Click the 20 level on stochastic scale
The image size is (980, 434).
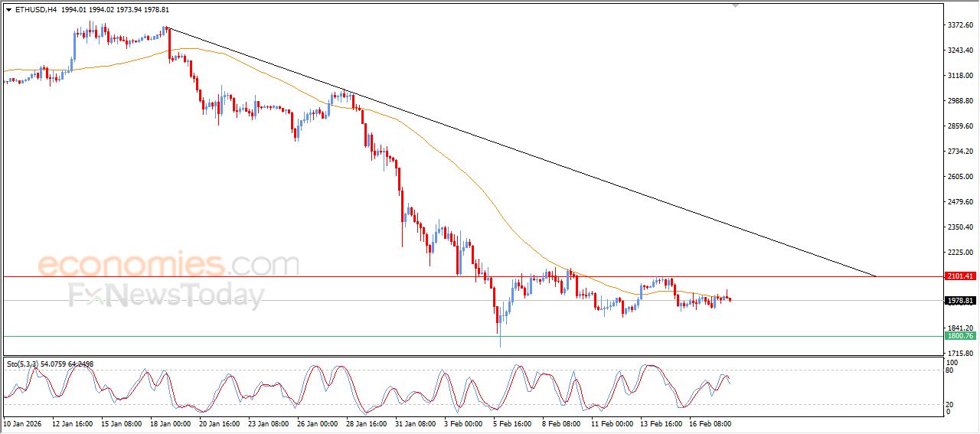(x=949, y=403)
